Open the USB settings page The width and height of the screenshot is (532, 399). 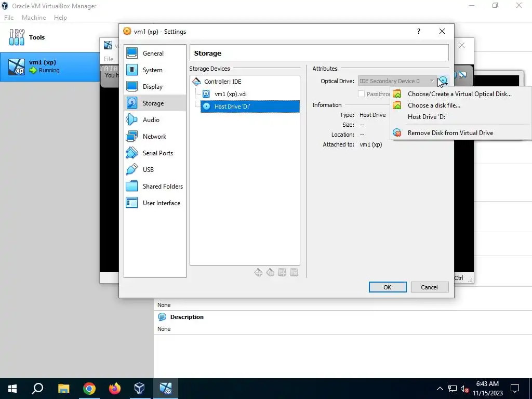[x=155, y=170]
